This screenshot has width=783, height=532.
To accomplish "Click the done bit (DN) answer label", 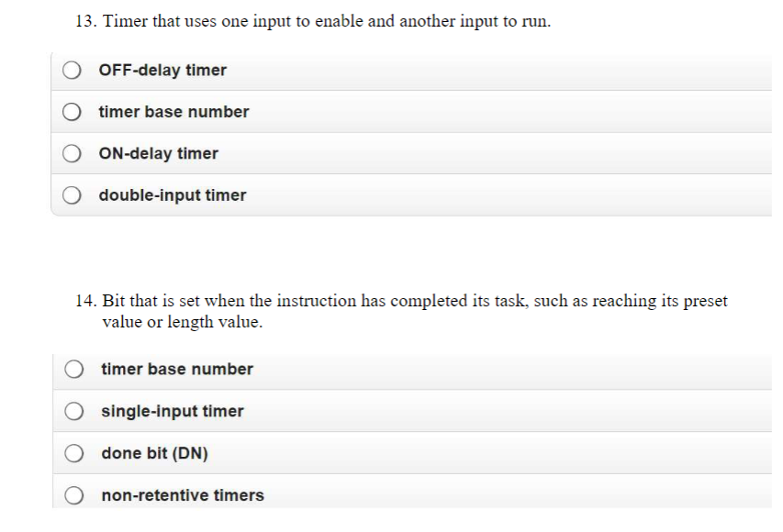I will pos(154,452).
